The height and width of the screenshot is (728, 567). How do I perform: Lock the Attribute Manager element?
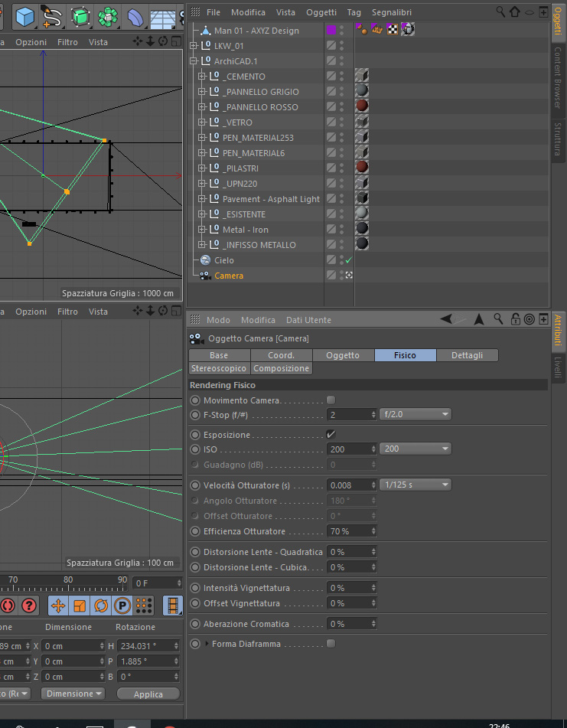[x=515, y=319]
